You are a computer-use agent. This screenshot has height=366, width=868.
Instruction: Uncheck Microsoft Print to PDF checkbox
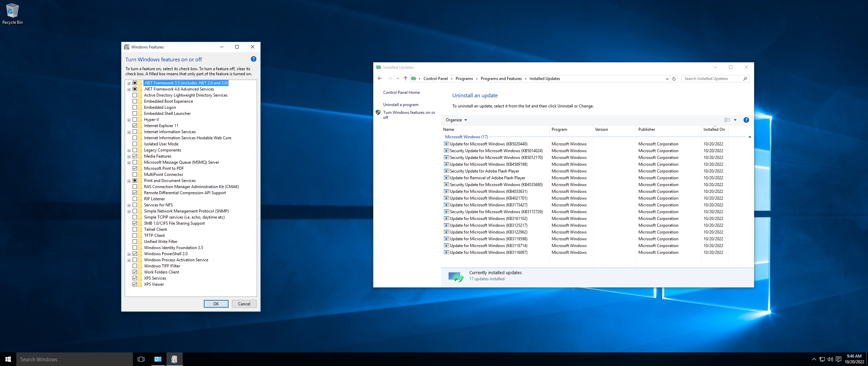point(135,168)
